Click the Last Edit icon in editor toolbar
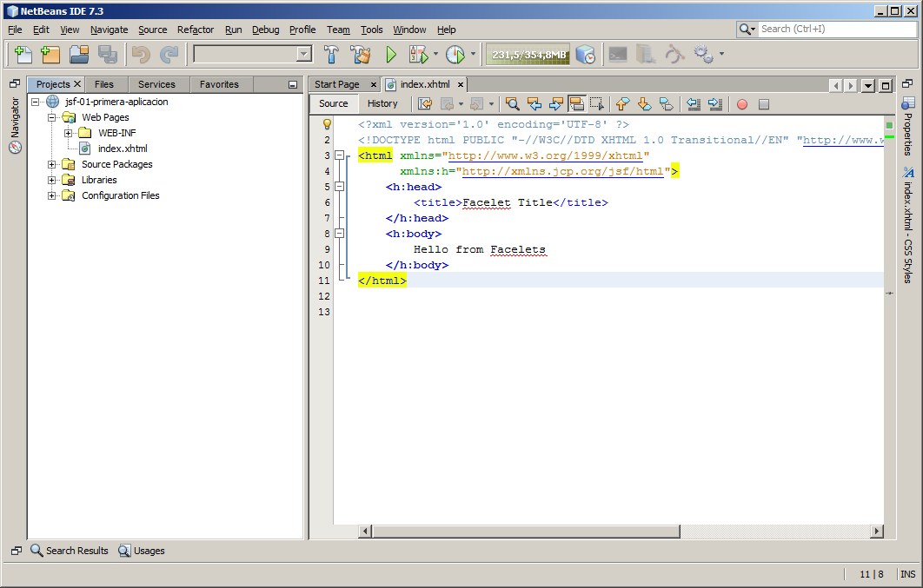The height and width of the screenshot is (588, 923). (x=424, y=104)
